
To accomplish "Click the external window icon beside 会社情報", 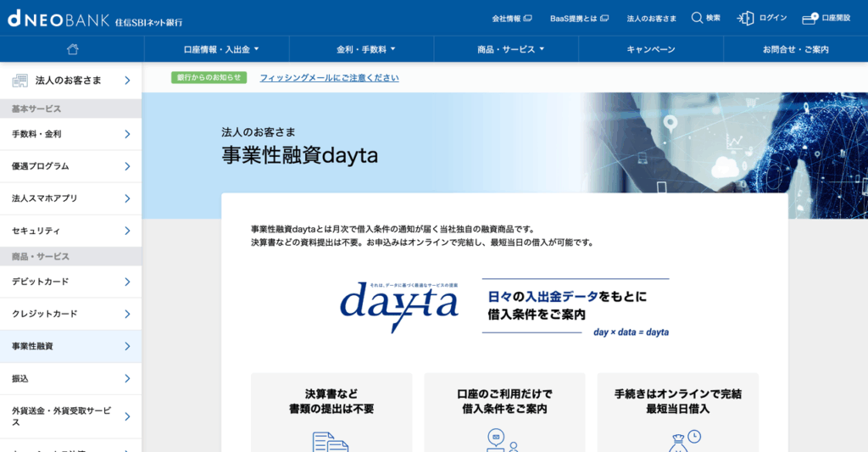I will pos(527,19).
